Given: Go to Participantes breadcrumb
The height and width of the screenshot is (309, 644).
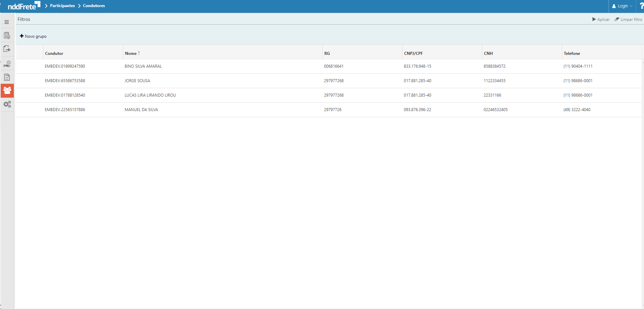Looking at the screenshot, I should pyautogui.click(x=62, y=6).
